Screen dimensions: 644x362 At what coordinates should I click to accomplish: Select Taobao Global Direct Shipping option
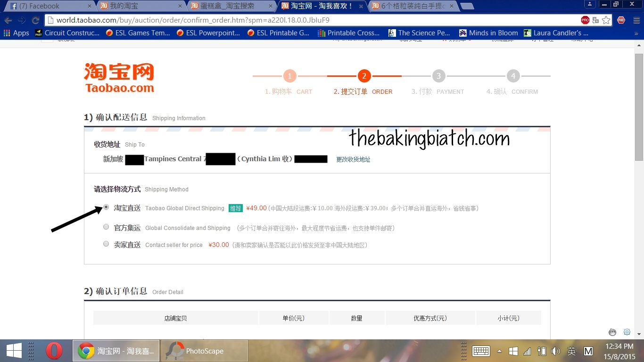106,207
